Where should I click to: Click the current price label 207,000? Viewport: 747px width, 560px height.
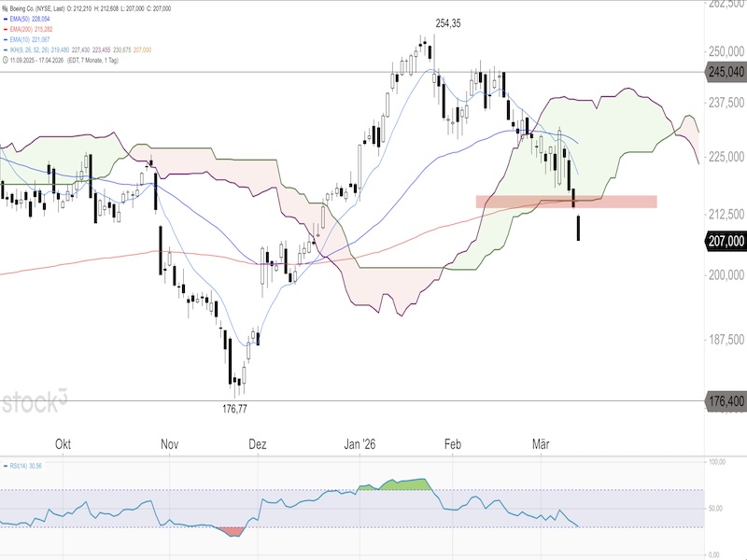[x=725, y=241]
